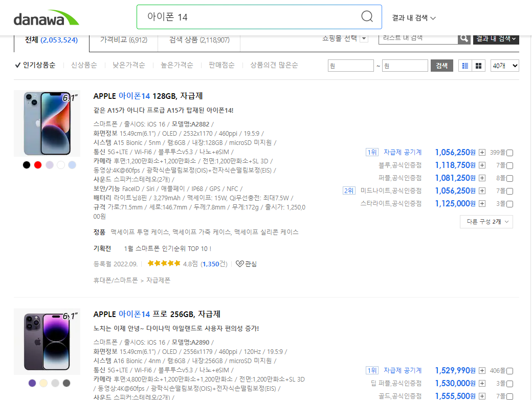Sort by 높은가격순
This screenshot has height=400, width=532.
[x=177, y=65]
